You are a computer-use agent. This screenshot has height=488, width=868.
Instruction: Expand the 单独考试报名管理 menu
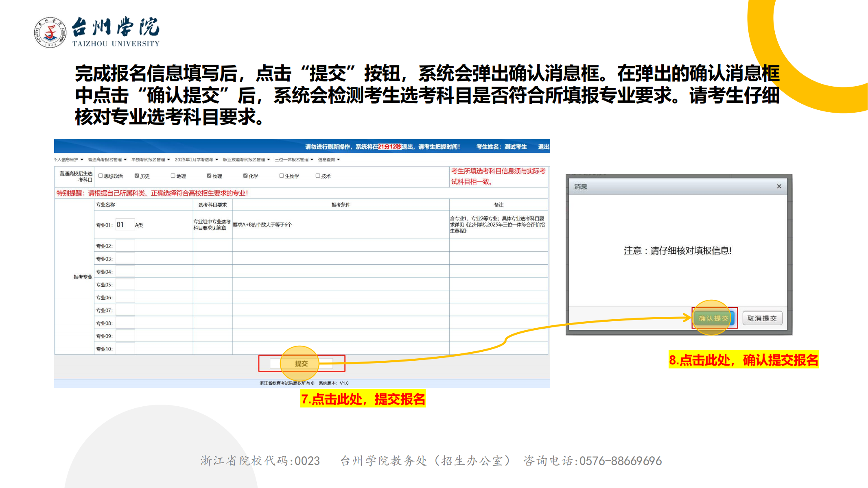pyautogui.click(x=151, y=159)
